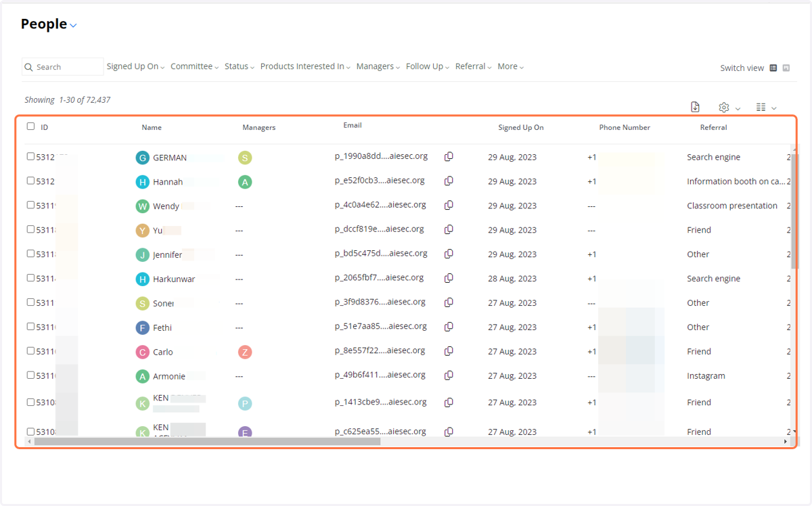Expand the More filters menu
This screenshot has height=506, width=812.
(x=511, y=66)
